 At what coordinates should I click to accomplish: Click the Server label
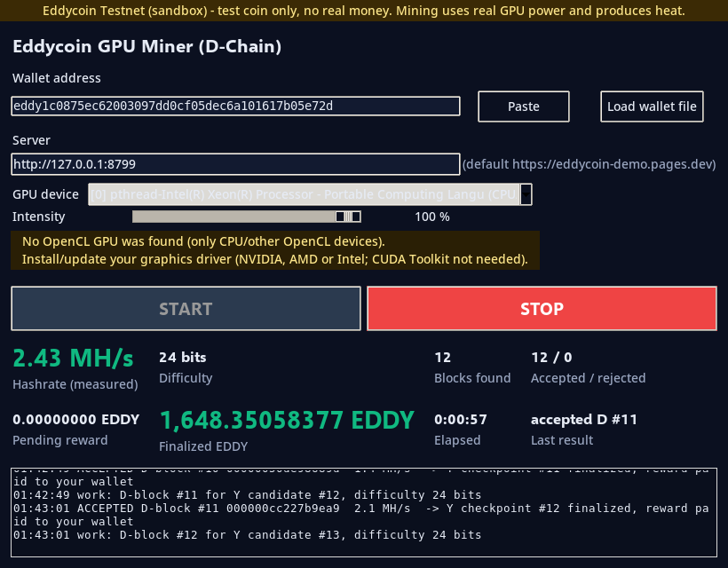click(31, 140)
